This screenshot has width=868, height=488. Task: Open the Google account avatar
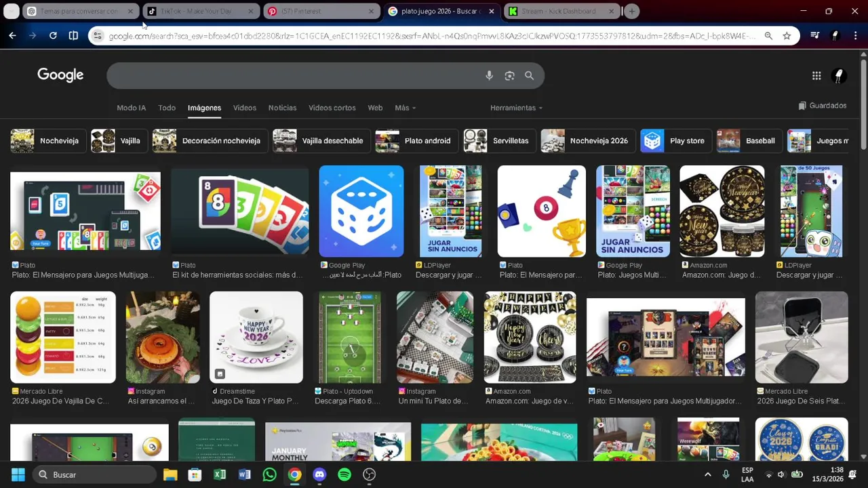pyautogui.click(x=839, y=76)
